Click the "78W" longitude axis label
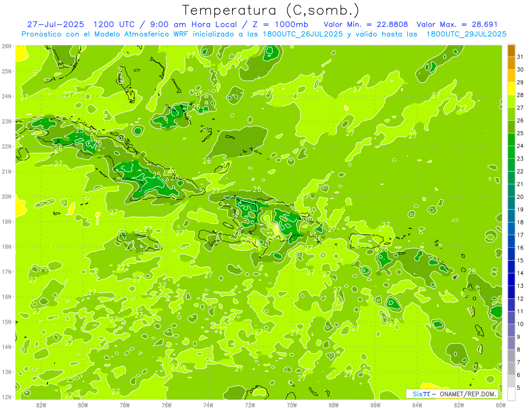 pos(125,405)
